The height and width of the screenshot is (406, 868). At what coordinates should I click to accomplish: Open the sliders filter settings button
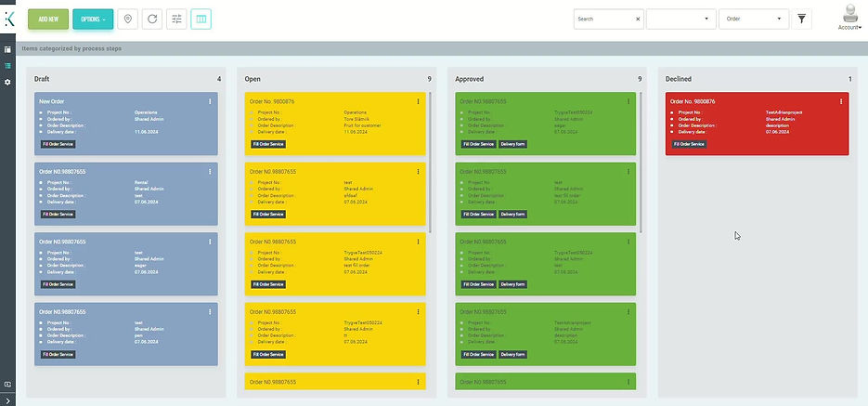point(176,19)
